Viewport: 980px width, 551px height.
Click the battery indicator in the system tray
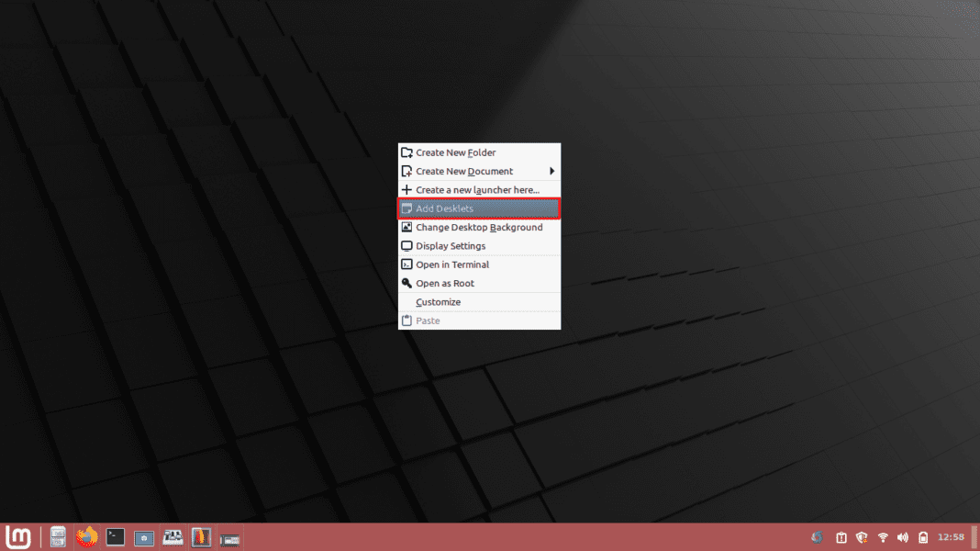(923, 537)
